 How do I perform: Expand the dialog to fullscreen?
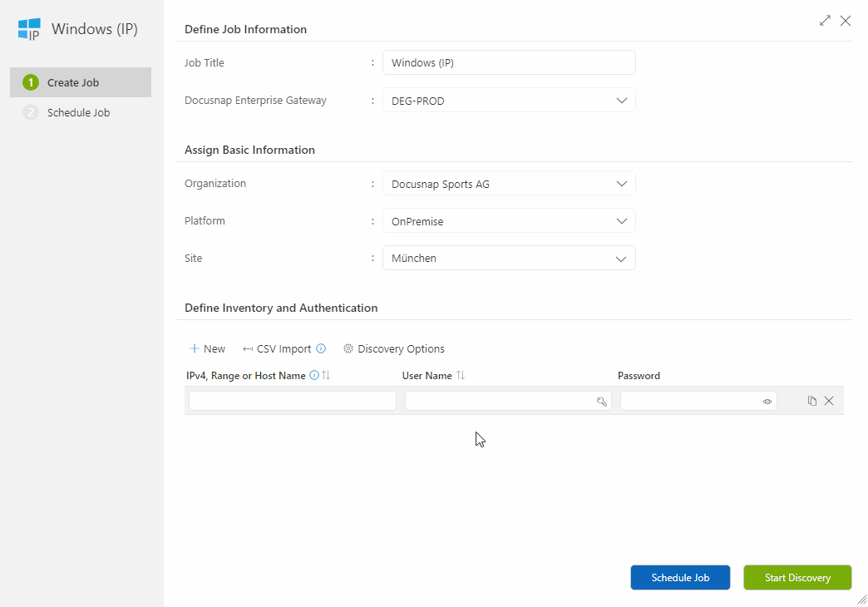point(825,20)
